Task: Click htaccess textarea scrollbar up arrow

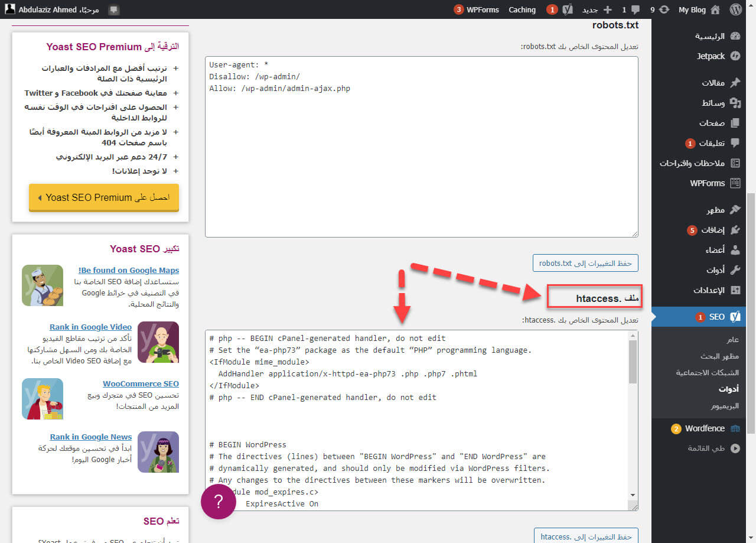Action: point(633,336)
